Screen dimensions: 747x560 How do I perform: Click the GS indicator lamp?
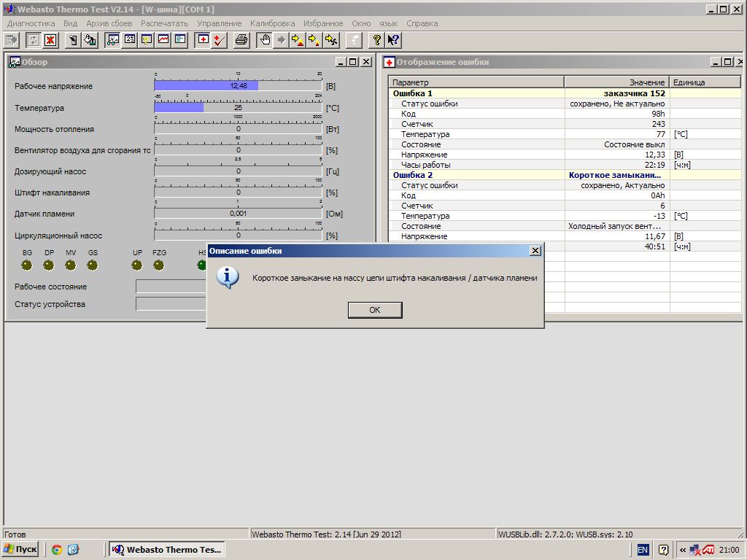point(93,265)
